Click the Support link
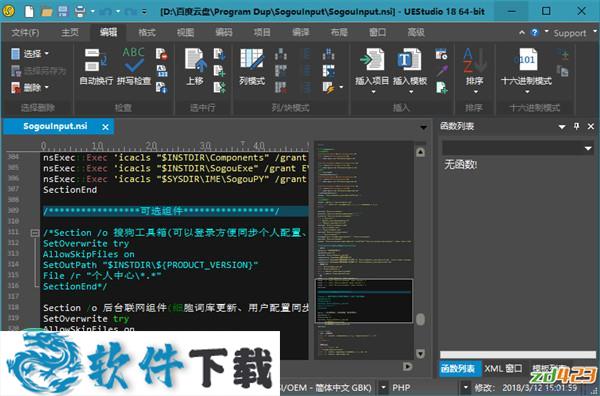The image size is (600, 396). coord(570,34)
